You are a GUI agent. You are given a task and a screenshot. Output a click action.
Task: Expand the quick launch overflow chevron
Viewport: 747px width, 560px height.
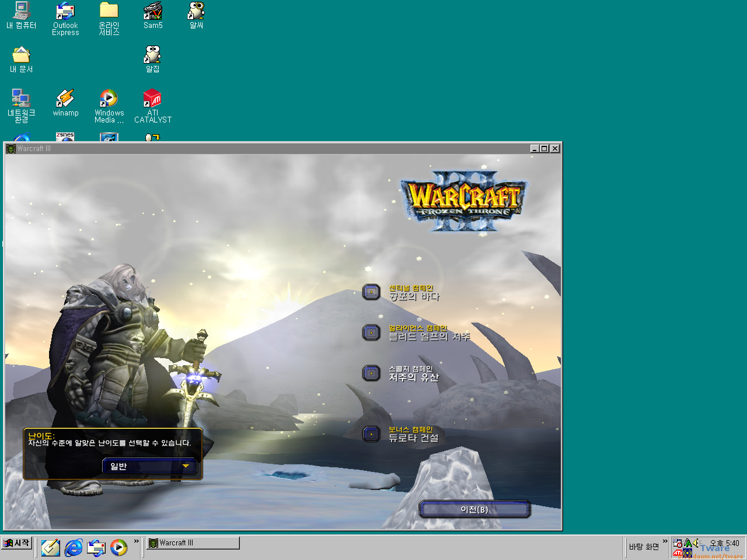click(137, 541)
